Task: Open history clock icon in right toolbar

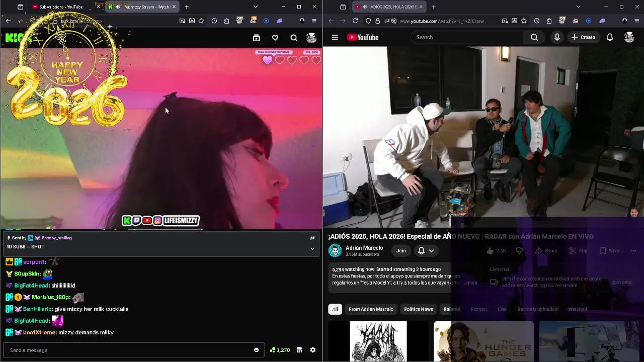Action: 537,21
